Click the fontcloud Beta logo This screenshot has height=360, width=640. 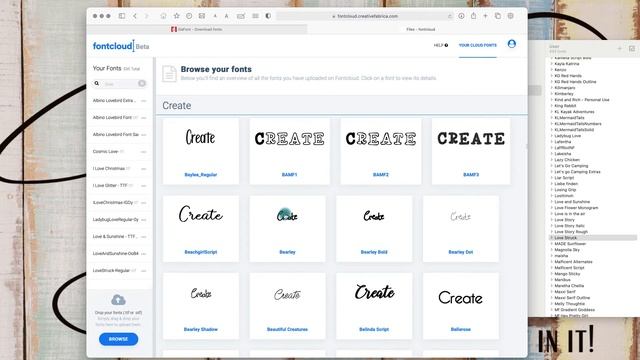pos(120,46)
